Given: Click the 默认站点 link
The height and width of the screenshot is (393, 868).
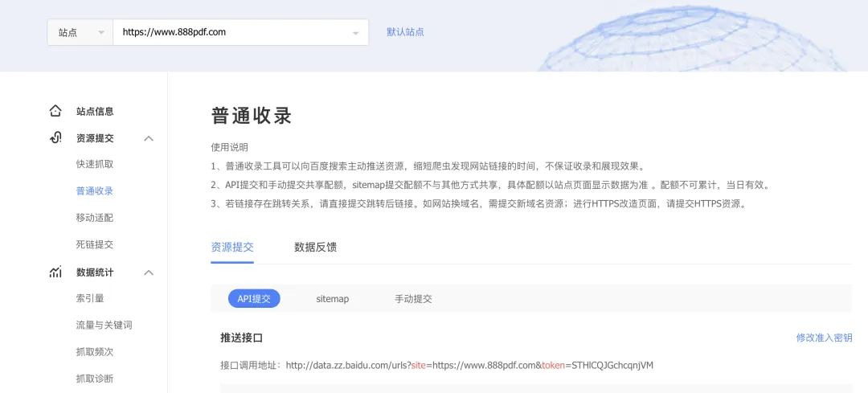Looking at the screenshot, I should click(x=405, y=32).
